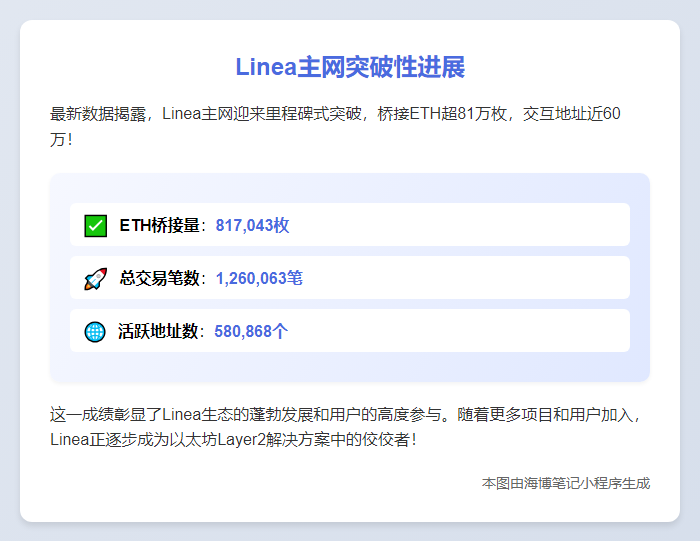The width and height of the screenshot is (700, 541).
Task: Click the globe icon beside 活跃地址数
Action: point(95,332)
